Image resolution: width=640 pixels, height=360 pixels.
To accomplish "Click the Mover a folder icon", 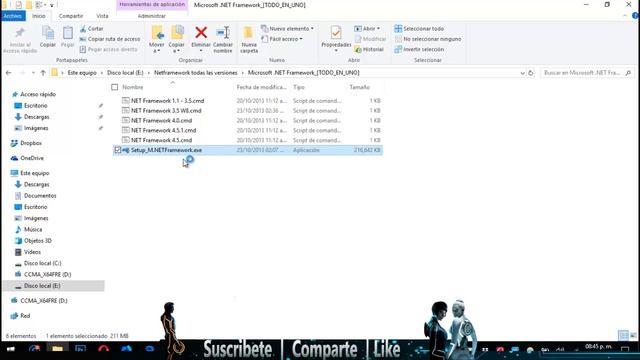I will 157,33.
